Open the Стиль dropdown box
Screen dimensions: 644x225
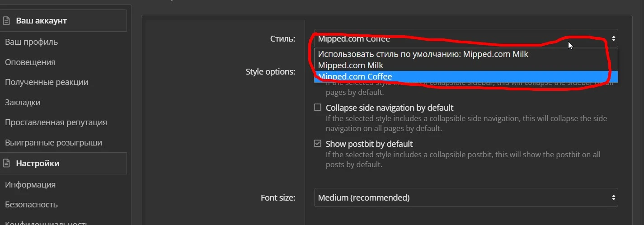click(x=466, y=38)
